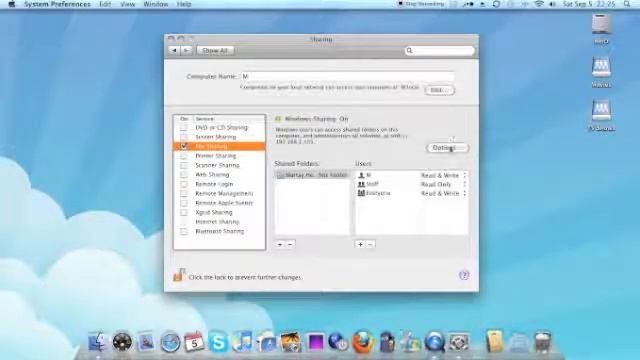Uncheck the File Sharing checkbox

[184, 146]
